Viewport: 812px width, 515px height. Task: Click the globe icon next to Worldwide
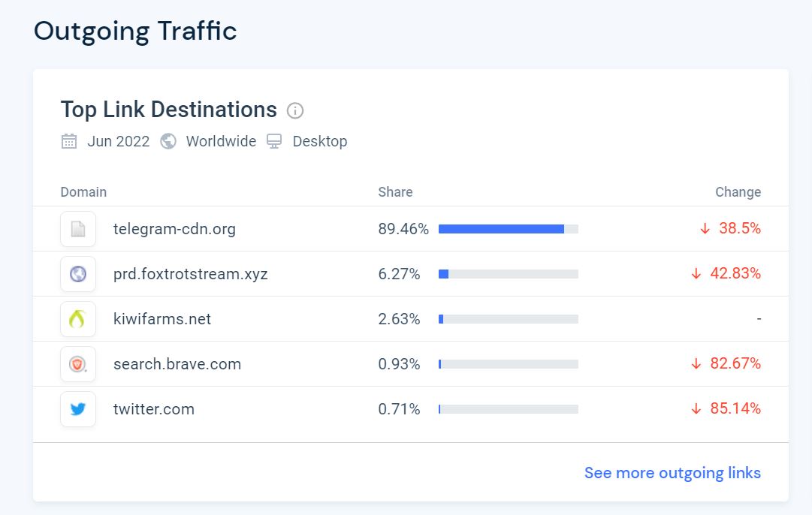[x=168, y=141]
